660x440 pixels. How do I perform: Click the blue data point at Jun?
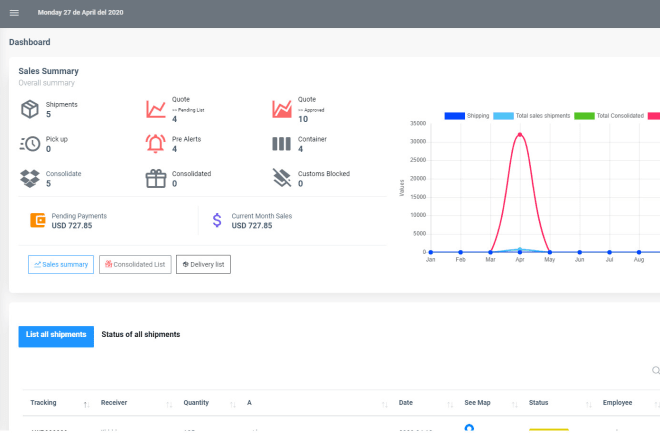pos(580,252)
